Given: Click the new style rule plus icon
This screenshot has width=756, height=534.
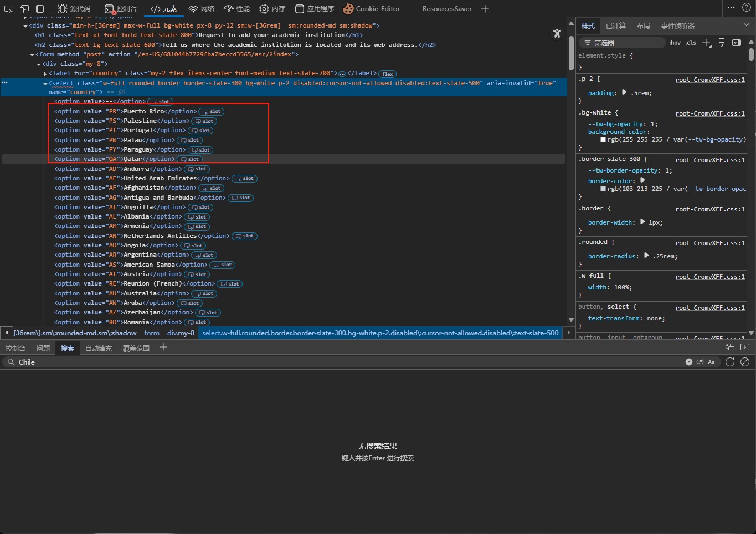Looking at the screenshot, I should click(706, 43).
